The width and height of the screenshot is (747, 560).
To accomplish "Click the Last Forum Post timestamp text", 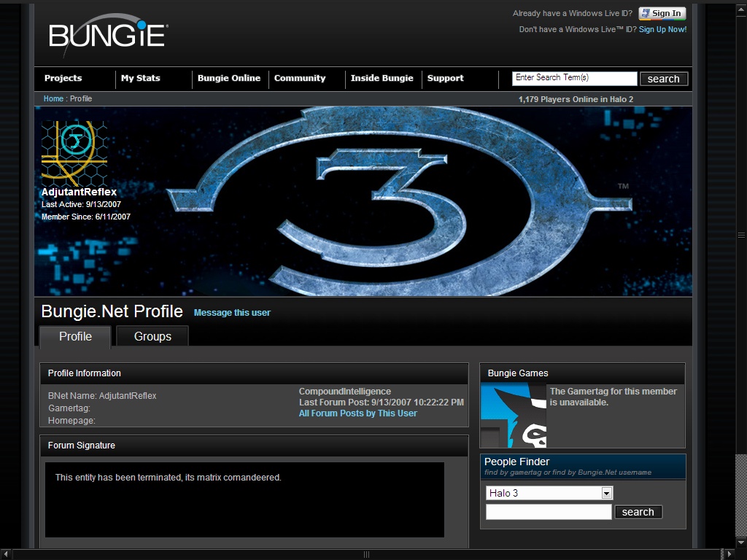I will [381, 402].
